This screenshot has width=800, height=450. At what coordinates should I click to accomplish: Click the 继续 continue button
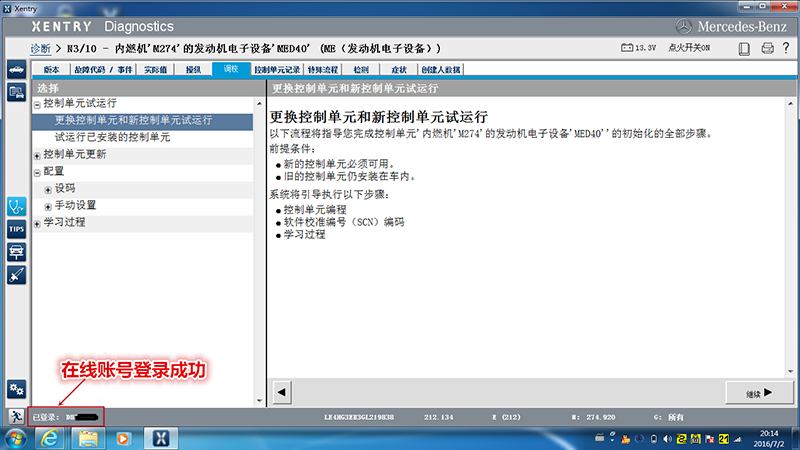(759, 393)
